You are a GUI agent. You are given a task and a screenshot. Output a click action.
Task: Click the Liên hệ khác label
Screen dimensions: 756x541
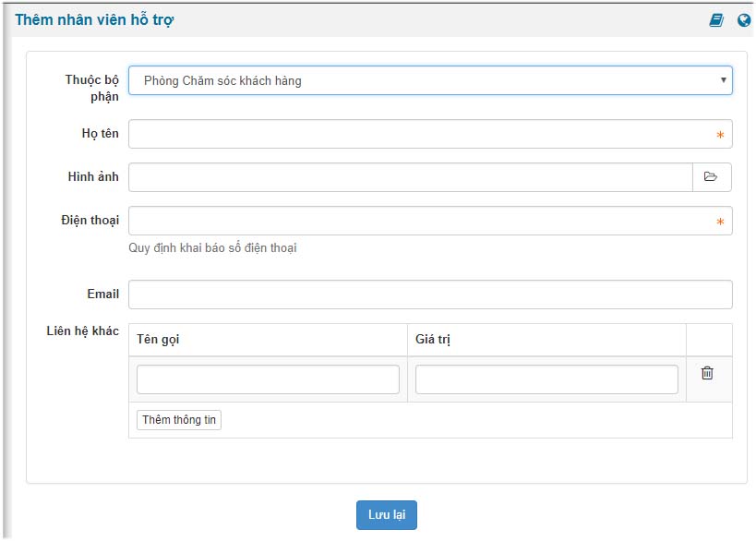click(82, 331)
